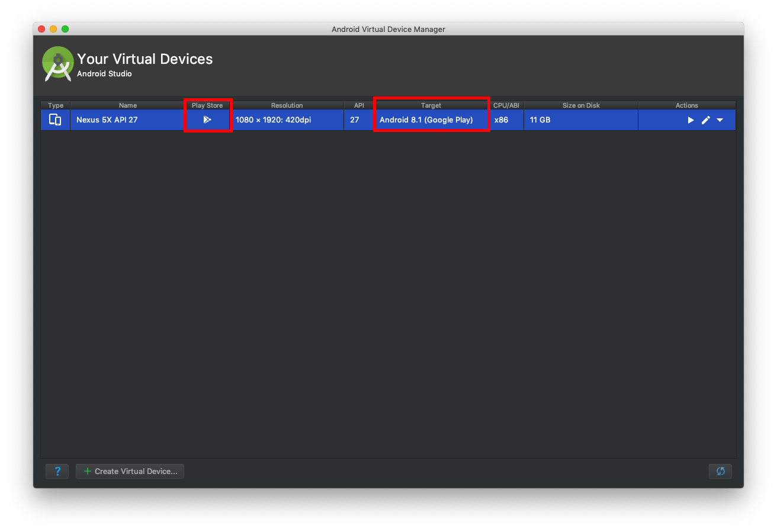Click the Android Studio logo
Screen dimensions: 777x532
point(57,64)
